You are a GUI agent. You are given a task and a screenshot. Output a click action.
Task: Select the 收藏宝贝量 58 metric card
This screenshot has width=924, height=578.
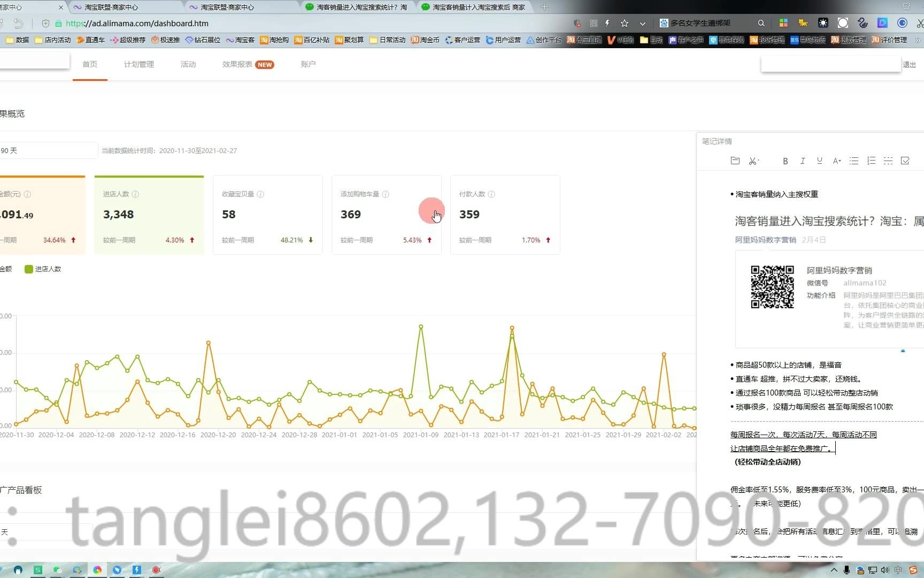pyautogui.click(x=268, y=215)
